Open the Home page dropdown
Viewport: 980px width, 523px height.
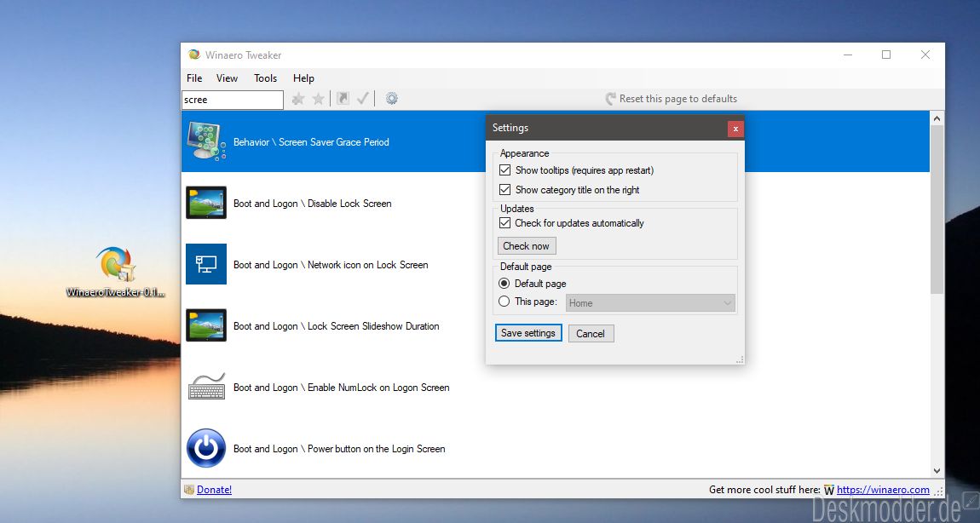(650, 303)
